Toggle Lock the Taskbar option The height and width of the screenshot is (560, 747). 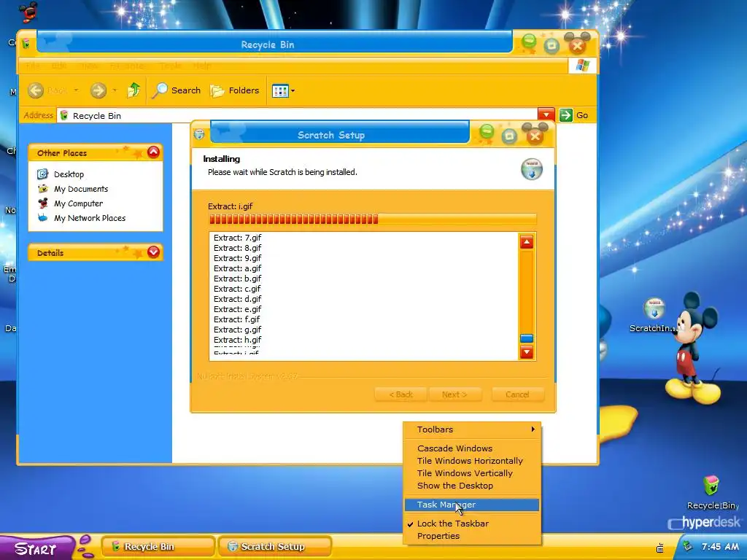tap(472, 524)
